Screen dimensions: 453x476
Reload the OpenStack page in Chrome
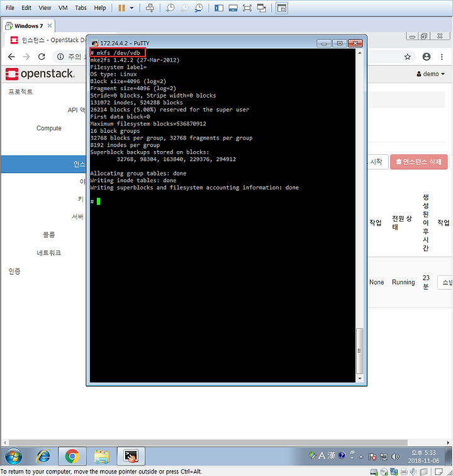coord(42,57)
